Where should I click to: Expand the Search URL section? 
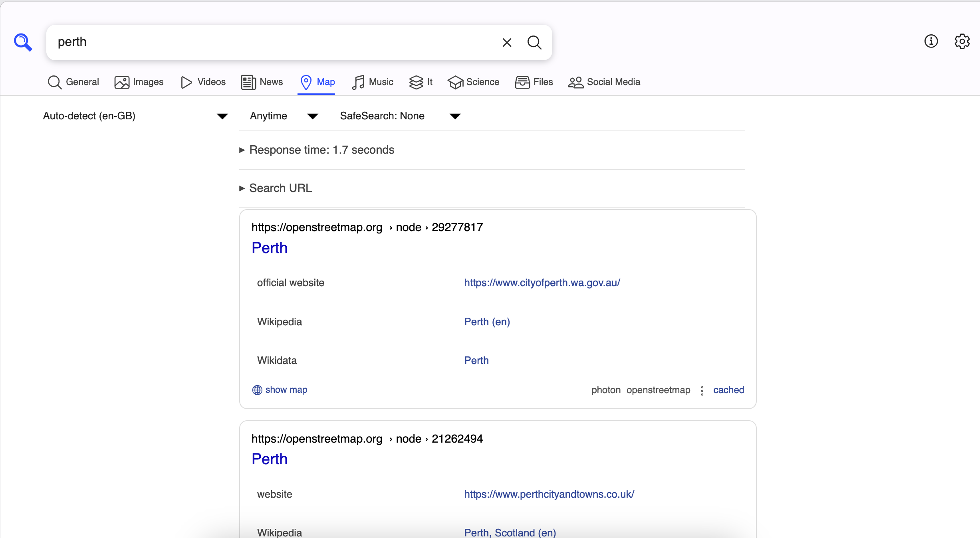276,188
